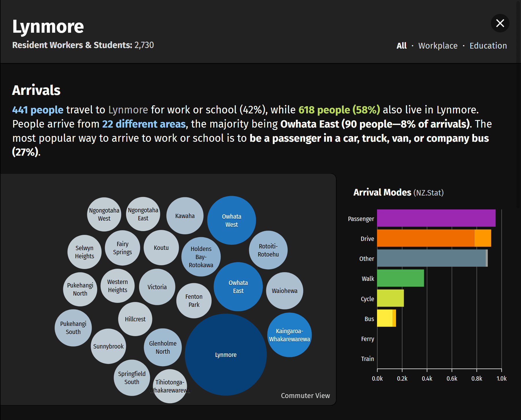Screen dimensions: 521x420
Task: Select the Western Heights bubble
Action: (x=118, y=286)
